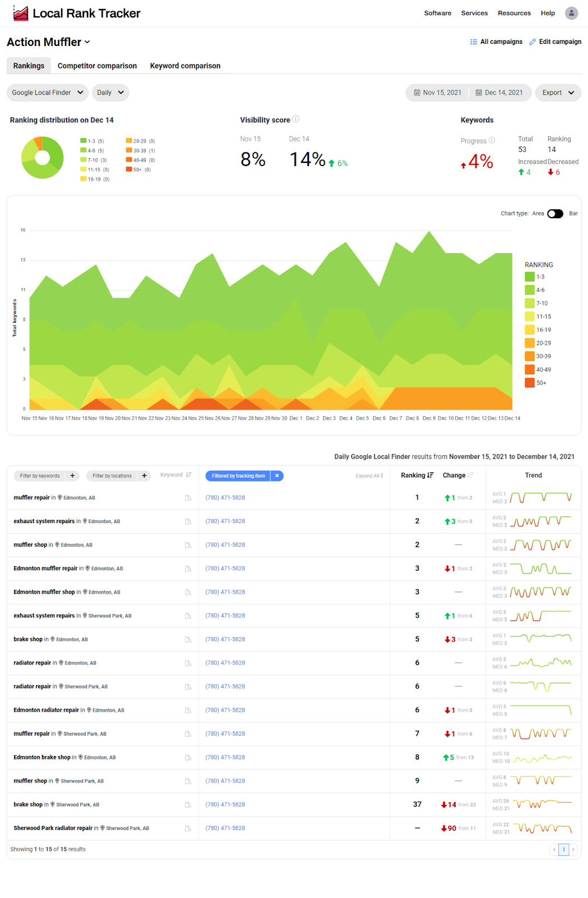
Task: Open the All campaigns list
Action: (x=496, y=42)
